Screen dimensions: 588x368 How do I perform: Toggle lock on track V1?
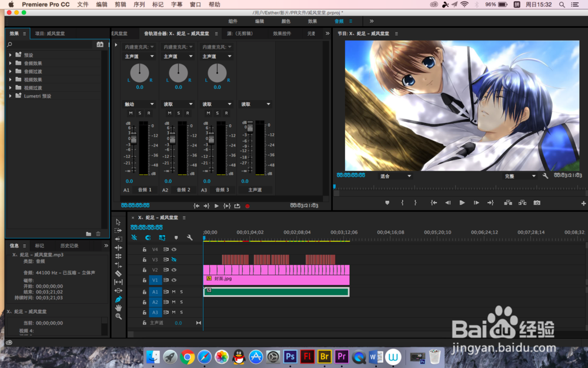click(145, 280)
